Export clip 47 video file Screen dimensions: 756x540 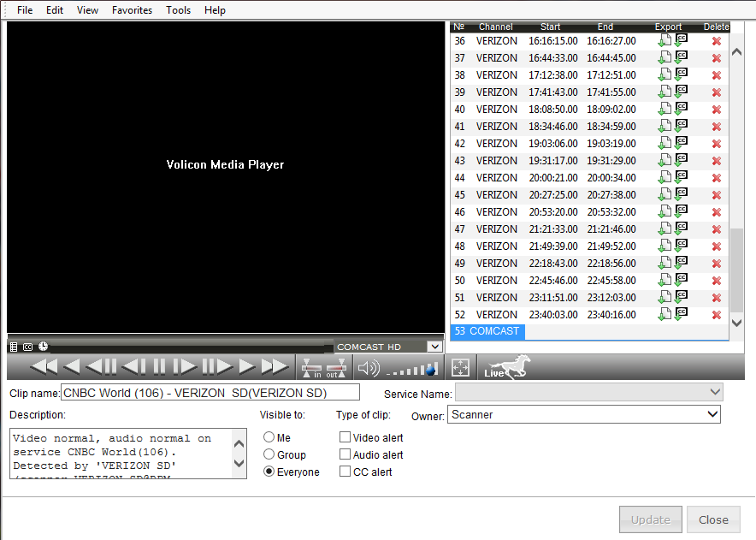664,229
